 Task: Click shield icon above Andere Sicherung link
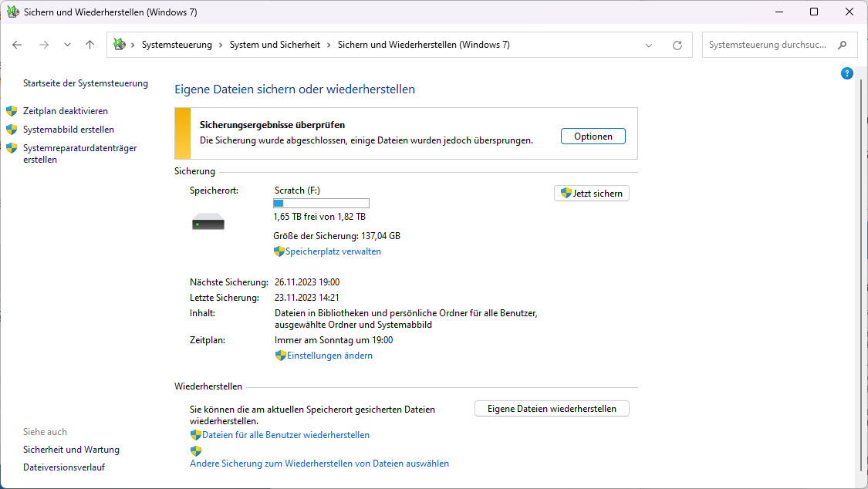click(x=195, y=450)
